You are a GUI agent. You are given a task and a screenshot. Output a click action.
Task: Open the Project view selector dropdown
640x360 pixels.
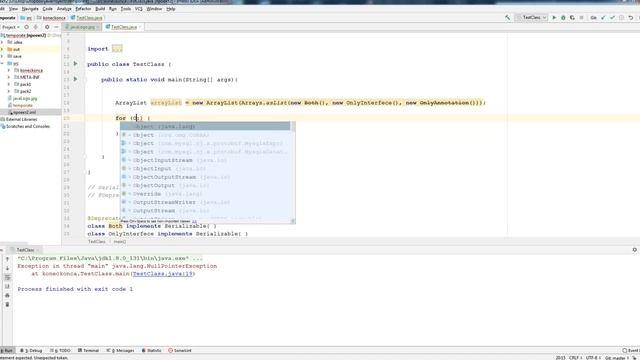click(x=10, y=27)
